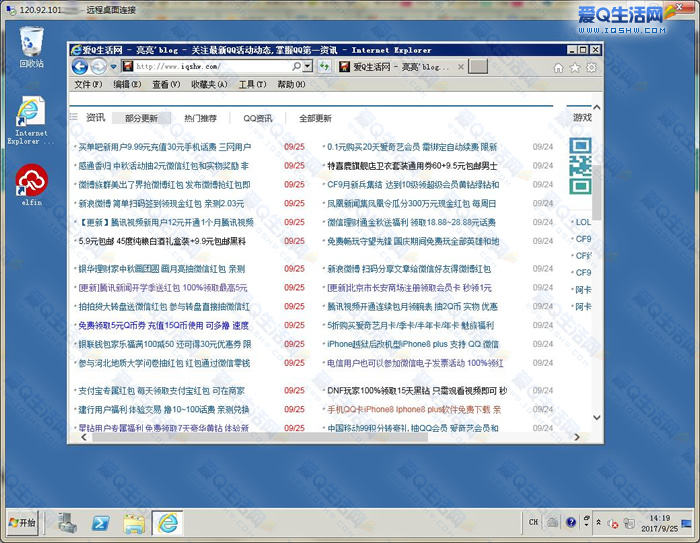The image size is (700, 543).
Task: Click the network tray icon
Action: coord(629,523)
